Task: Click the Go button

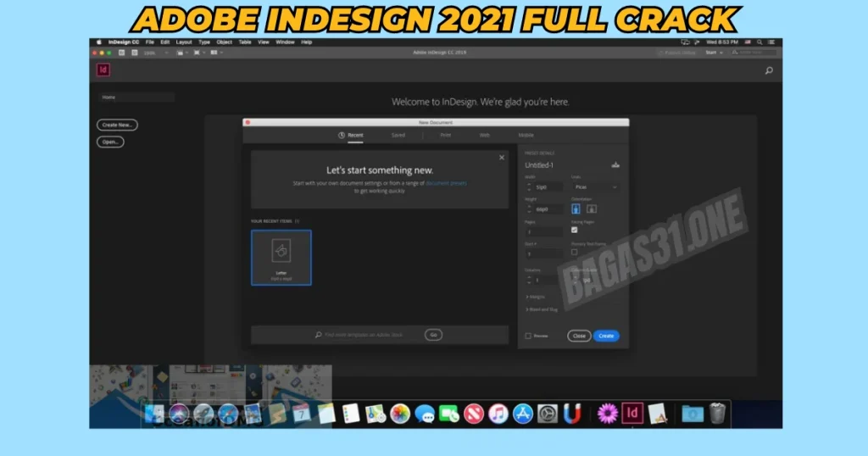Action: [x=433, y=335]
